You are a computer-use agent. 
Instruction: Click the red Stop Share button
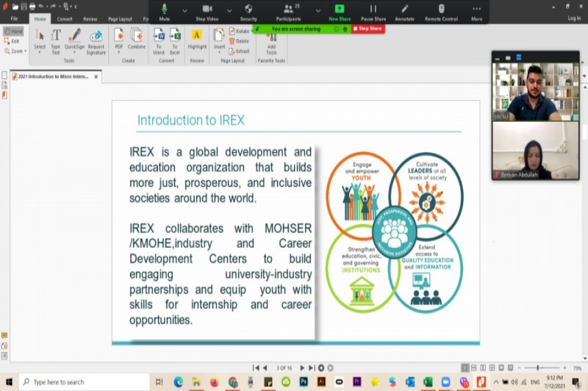click(x=367, y=29)
